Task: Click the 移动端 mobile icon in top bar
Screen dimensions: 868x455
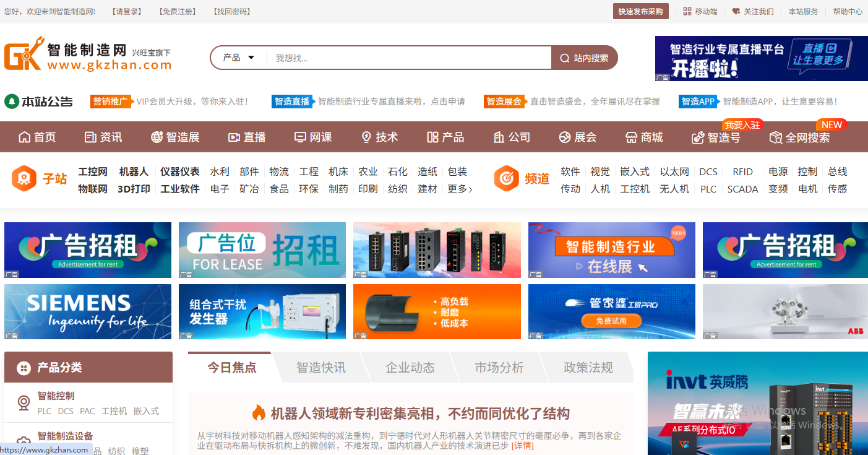Action: (687, 11)
